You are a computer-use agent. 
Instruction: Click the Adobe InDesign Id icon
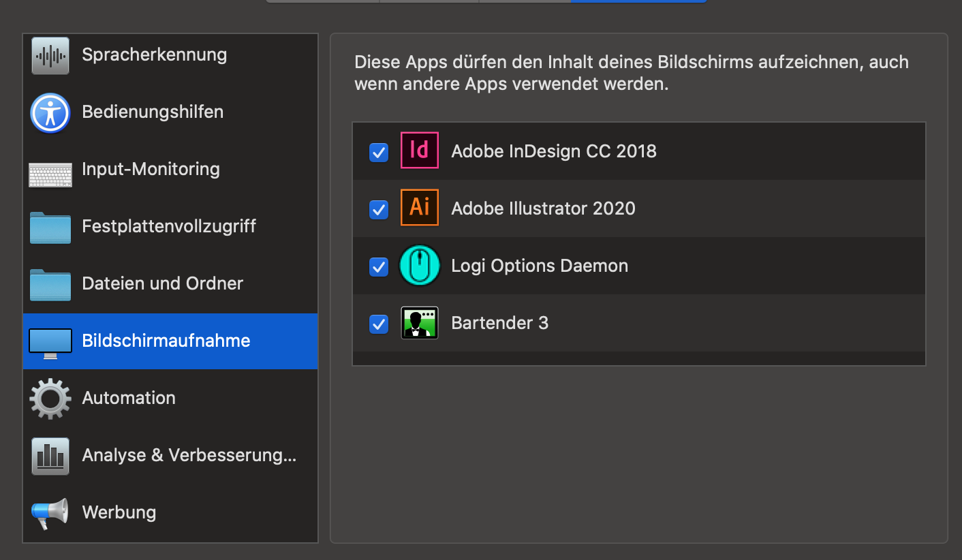[x=419, y=151]
